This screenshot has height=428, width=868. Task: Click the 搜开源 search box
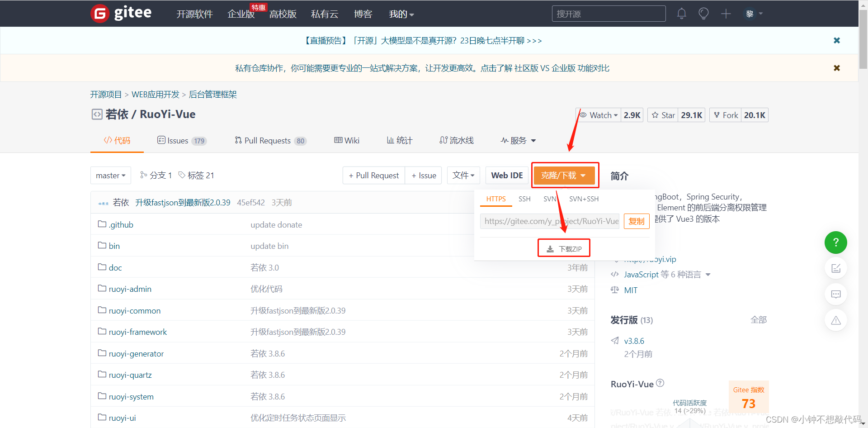tap(609, 14)
